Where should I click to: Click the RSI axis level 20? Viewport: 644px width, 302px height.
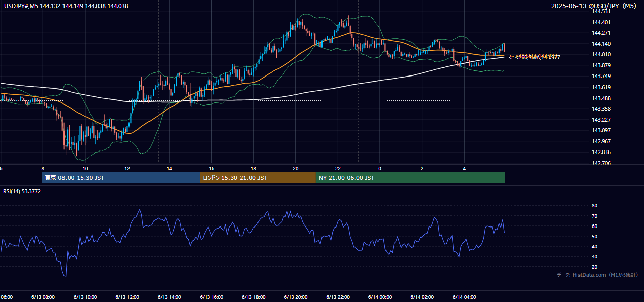[x=594, y=267]
